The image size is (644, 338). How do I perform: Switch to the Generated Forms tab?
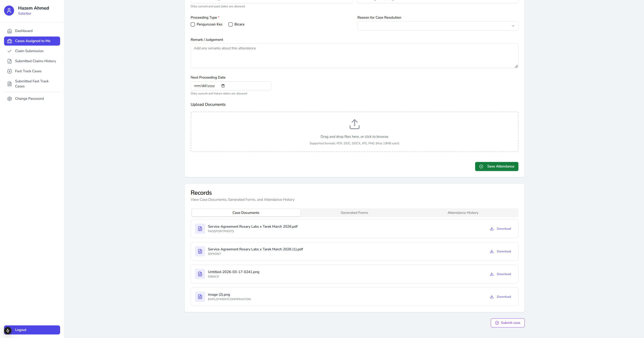(354, 213)
